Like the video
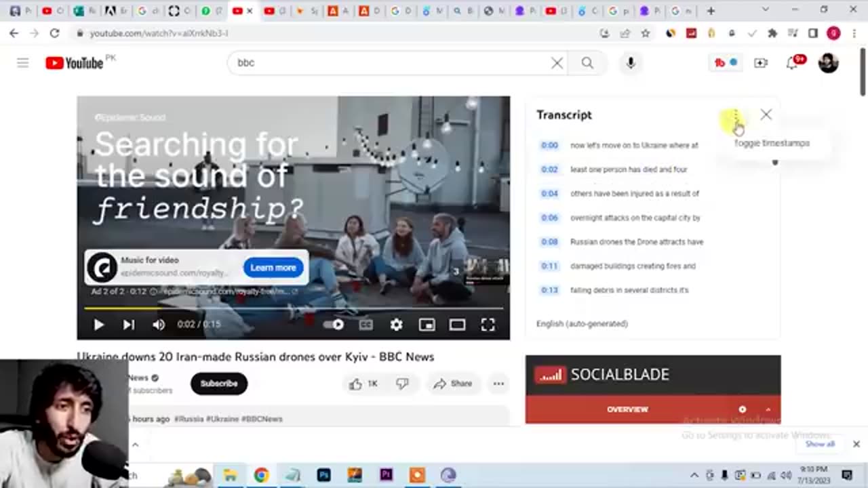Image resolution: width=868 pixels, height=488 pixels. coord(363,384)
